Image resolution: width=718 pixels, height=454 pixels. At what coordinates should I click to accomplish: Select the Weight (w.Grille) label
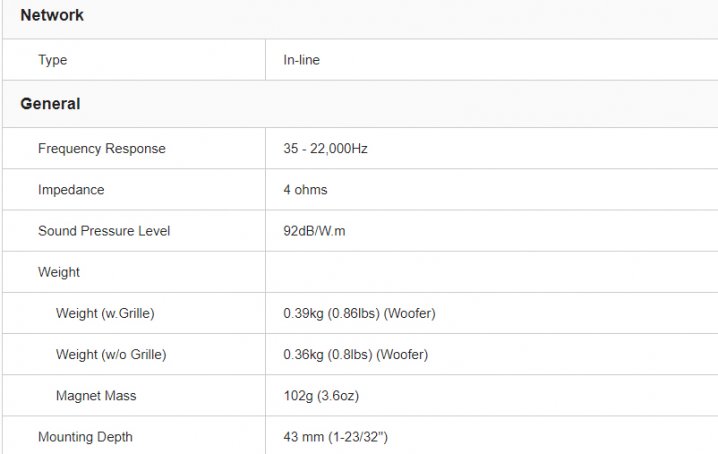pyautogui.click(x=105, y=314)
